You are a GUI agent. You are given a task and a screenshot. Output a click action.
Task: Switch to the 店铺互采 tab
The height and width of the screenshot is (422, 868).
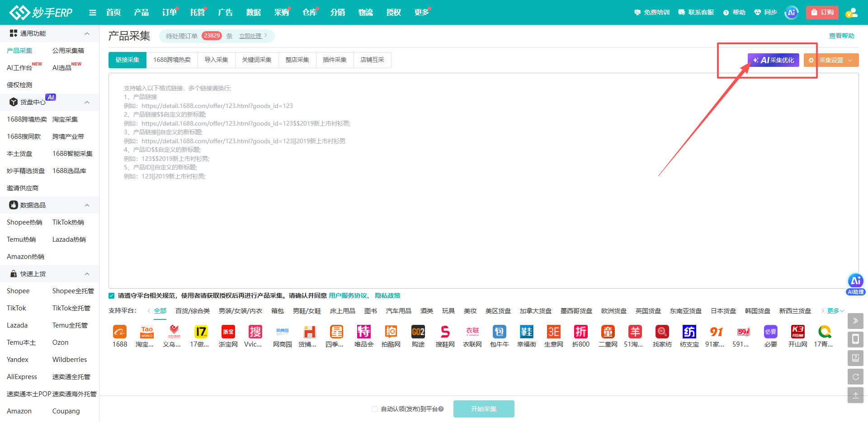tap(372, 60)
